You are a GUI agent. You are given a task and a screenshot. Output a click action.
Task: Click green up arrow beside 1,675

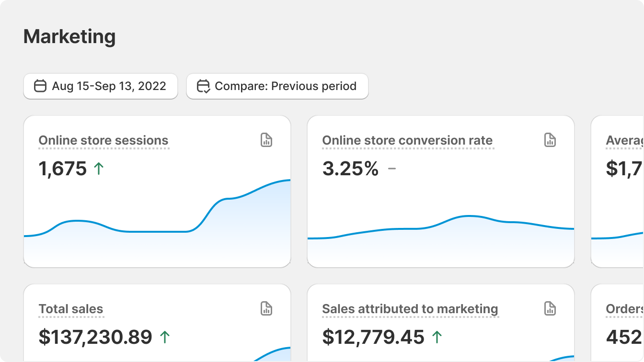tap(99, 168)
